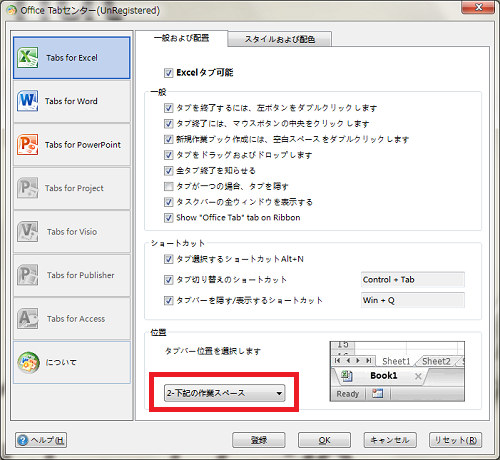Uncheck Show 'Office Tab' tab on Ribbon

tap(168, 218)
